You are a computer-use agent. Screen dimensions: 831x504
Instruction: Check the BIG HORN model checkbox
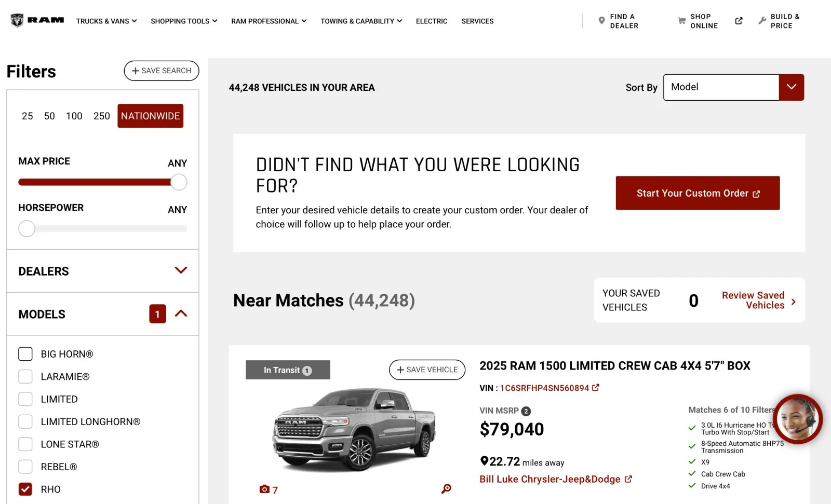pos(25,354)
